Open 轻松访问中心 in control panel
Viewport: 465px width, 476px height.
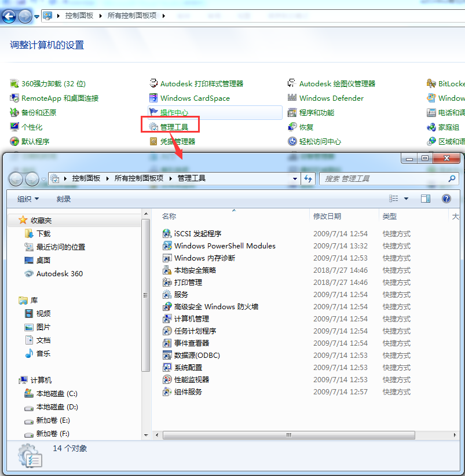coord(314,141)
